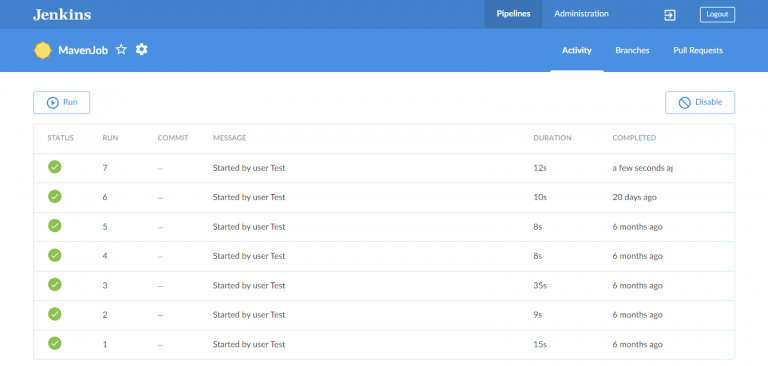Click the MESSAGE column header

coord(229,138)
